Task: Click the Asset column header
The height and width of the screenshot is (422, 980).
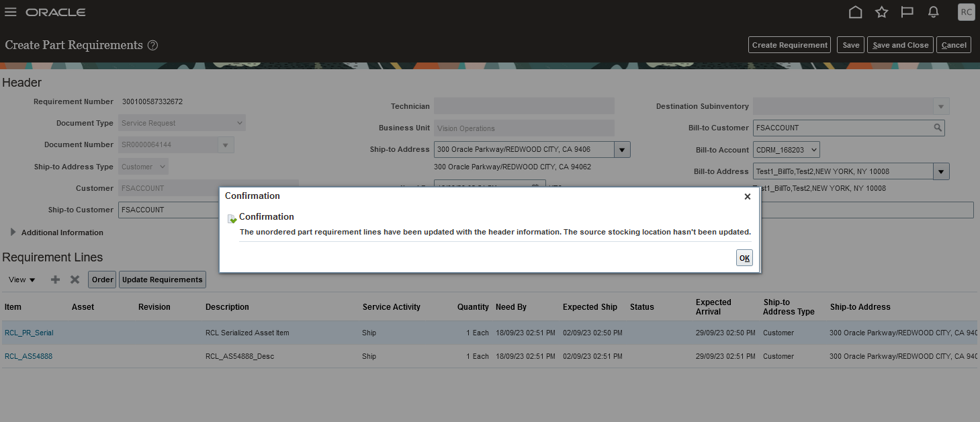Action: coord(83,307)
